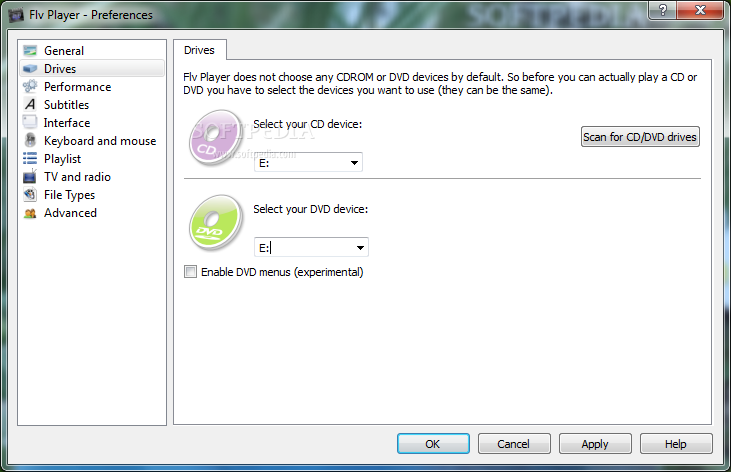Switch to the Drives tab
This screenshot has height=472, width=731.
coord(200,50)
